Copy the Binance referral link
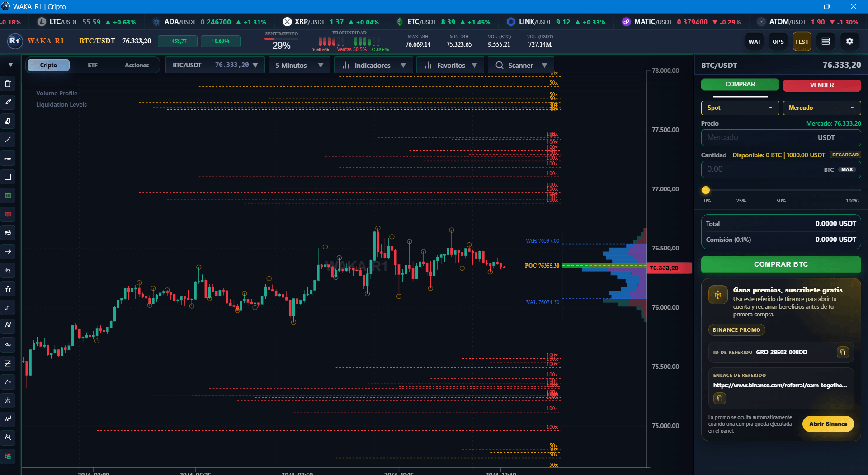 tap(720, 399)
